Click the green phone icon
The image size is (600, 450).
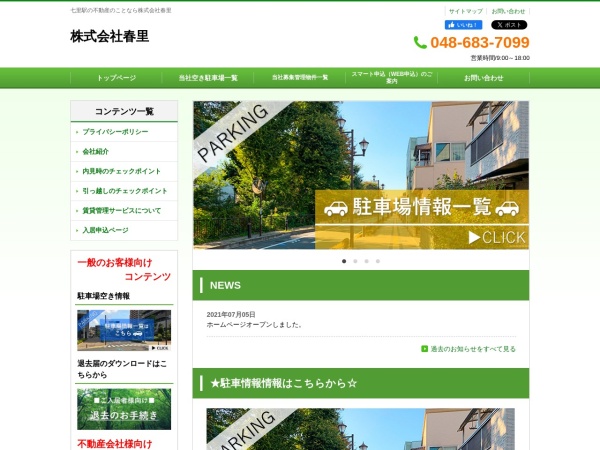(420, 42)
